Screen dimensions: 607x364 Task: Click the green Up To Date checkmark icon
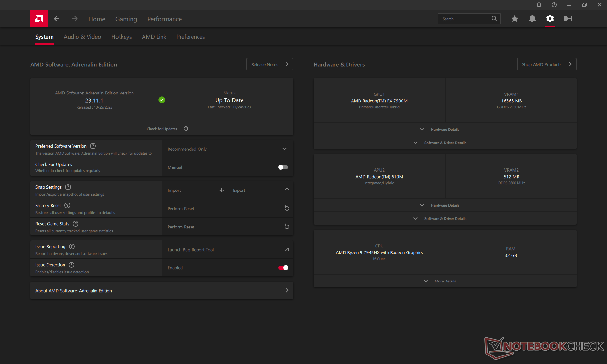162,100
